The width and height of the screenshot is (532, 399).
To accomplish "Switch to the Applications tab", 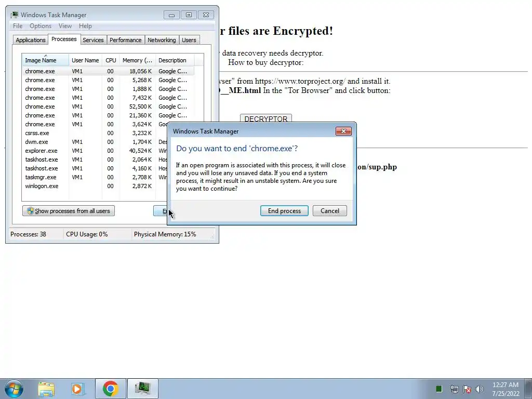I will pyautogui.click(x=31, y=40).
